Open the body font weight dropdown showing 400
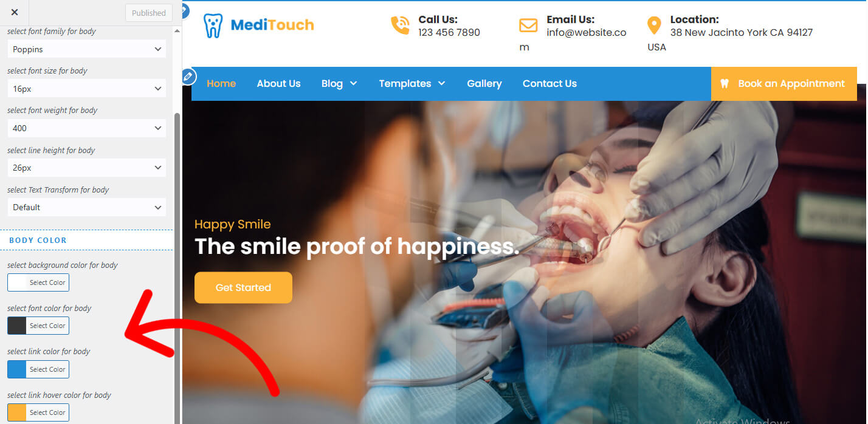Viewport: 868px width, 424px height. [87, 128]
